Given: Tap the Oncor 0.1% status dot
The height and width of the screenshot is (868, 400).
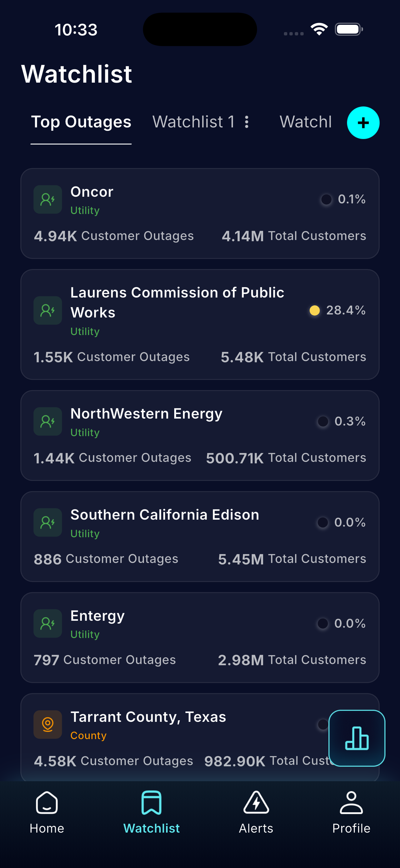Looking at the screenshot, I should tap(326, 199).
